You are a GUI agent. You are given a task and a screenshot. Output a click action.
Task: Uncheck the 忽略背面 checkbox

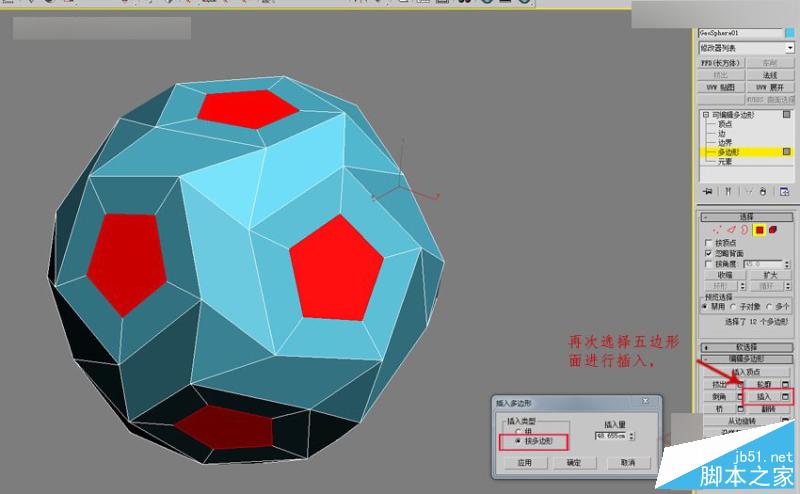click(x=708, y=253)
